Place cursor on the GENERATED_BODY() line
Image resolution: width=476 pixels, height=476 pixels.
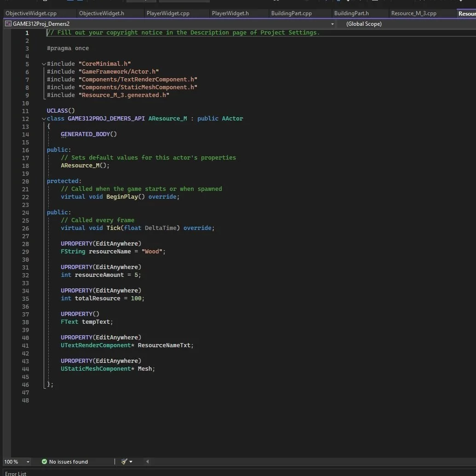pyautogui.click(x=89, y=134)
